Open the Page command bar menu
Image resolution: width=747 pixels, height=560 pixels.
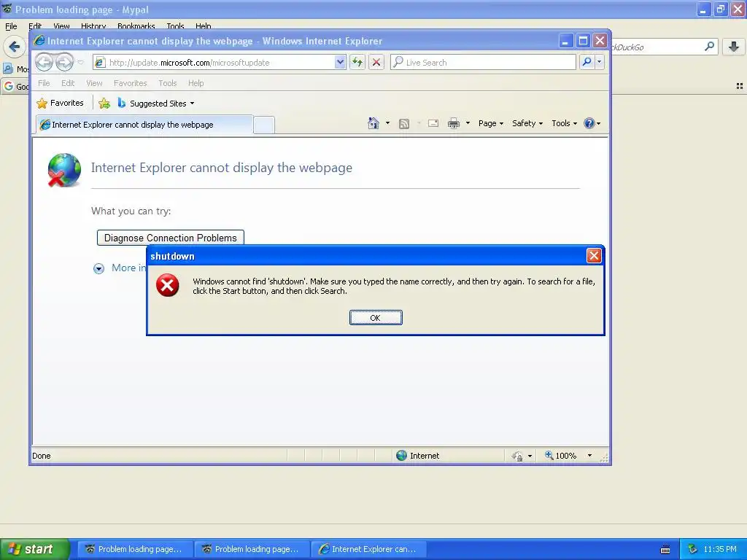(x=491, y=123)
